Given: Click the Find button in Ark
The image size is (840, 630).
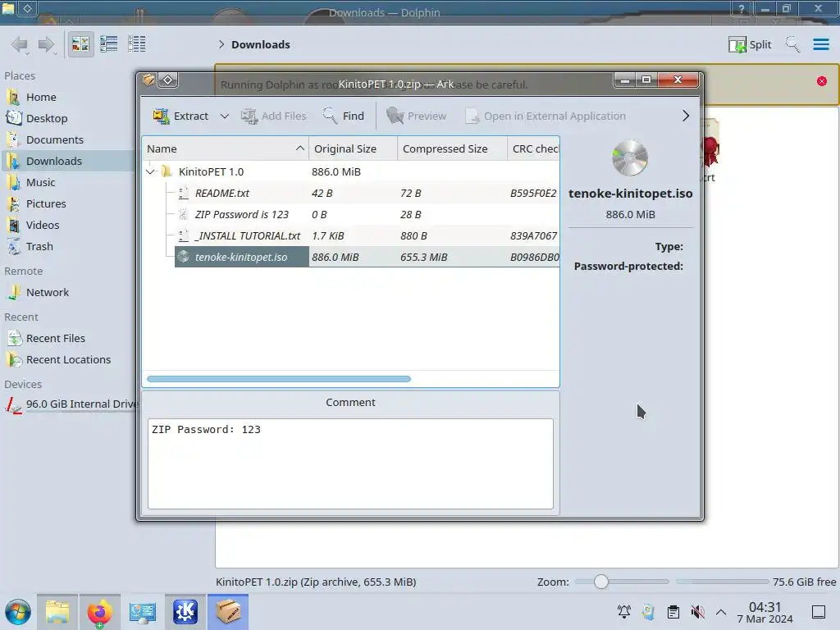Looking at the screenshot, I should point(344,116).
